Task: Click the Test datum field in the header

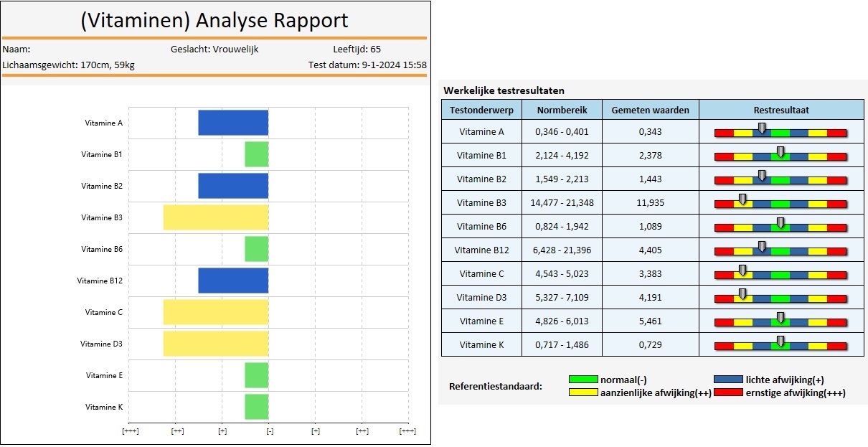Action: pos(367,65)
